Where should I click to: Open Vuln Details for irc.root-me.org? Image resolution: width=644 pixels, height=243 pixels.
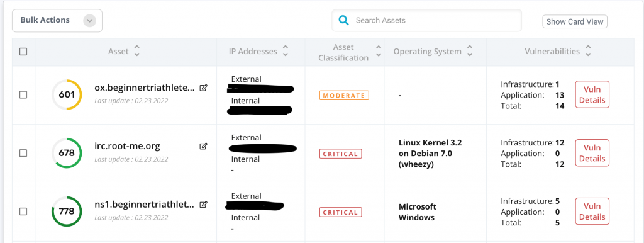click(x=592, y=153)
